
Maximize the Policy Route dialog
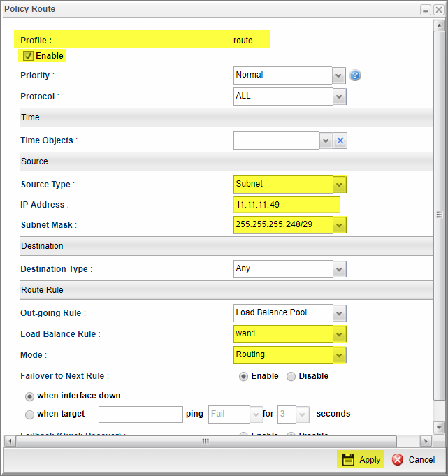click(424, 10)
